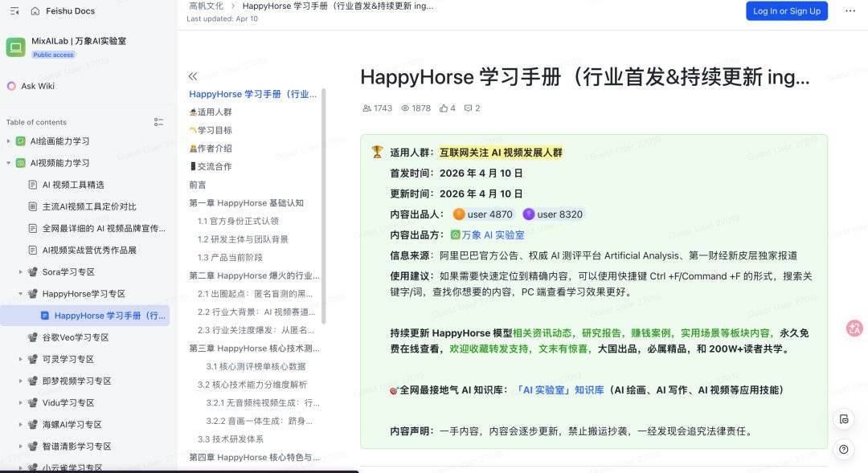Open 全网最详细的 AI 视频品牌宣传 page

[x=104, y=229]
